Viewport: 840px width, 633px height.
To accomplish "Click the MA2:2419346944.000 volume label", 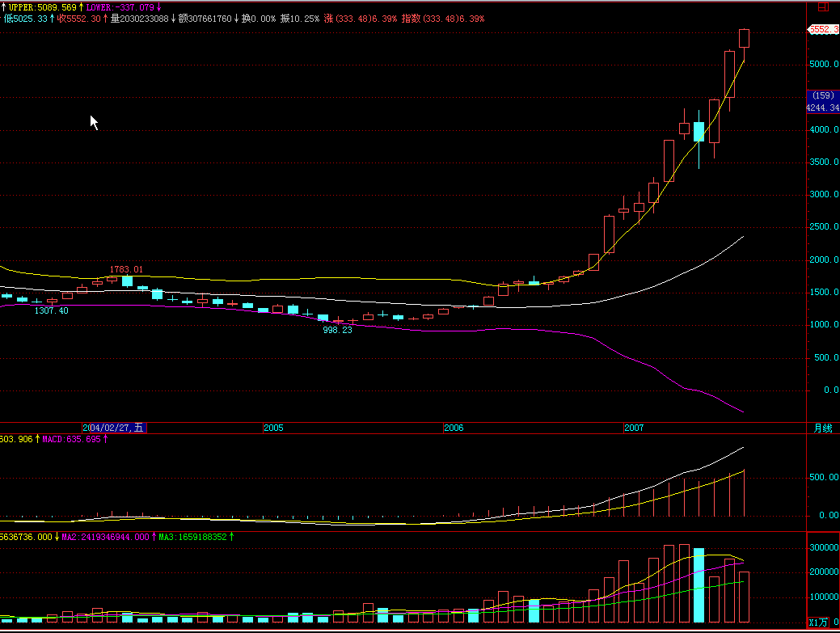I will (106, 537).
